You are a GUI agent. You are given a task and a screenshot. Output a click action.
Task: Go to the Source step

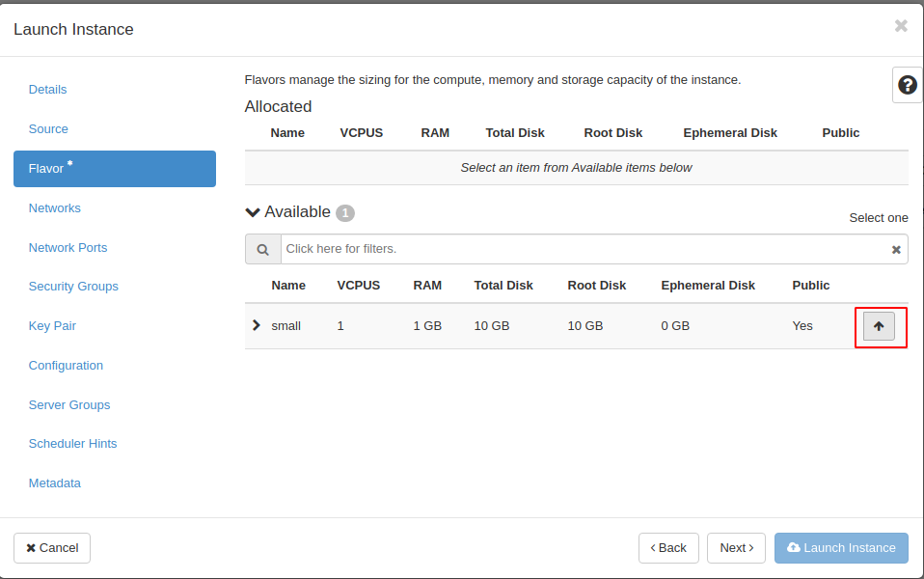[48, 129]
